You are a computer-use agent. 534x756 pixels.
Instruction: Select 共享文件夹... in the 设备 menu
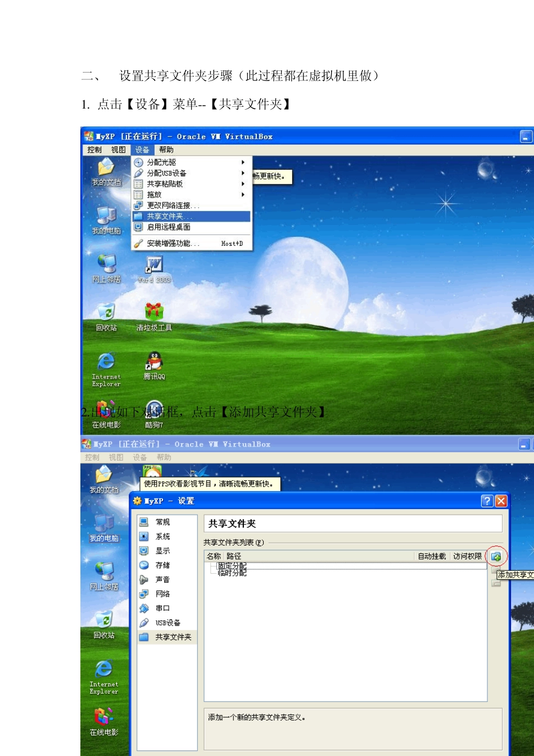point(192,217)
